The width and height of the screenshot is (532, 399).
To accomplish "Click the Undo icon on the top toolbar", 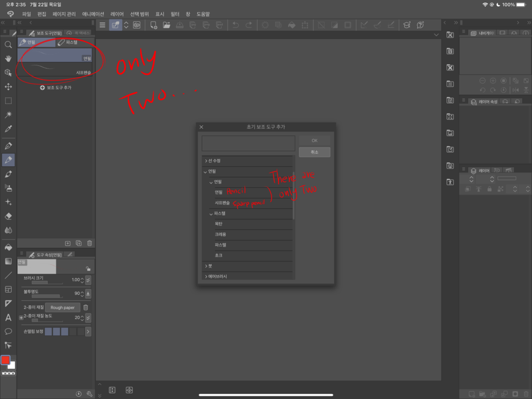I will [235, 25].
